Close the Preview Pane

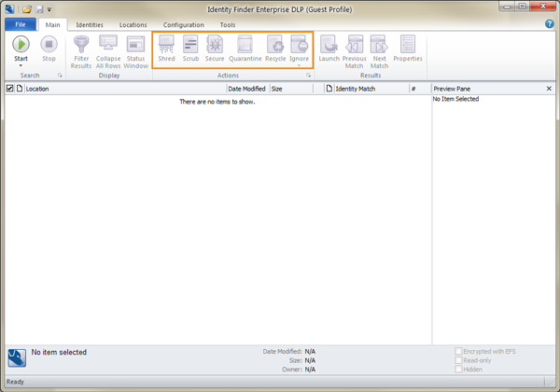click(549, 89)
